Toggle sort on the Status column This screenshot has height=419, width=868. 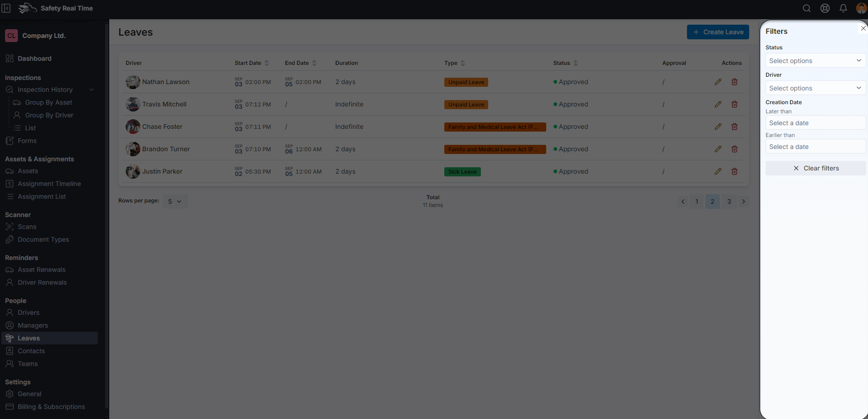click(x=575, y=63)
